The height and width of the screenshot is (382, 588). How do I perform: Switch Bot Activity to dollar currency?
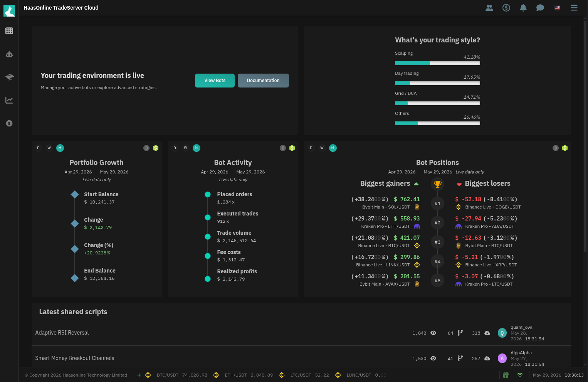pyautogui.click(x=292, y=148)
